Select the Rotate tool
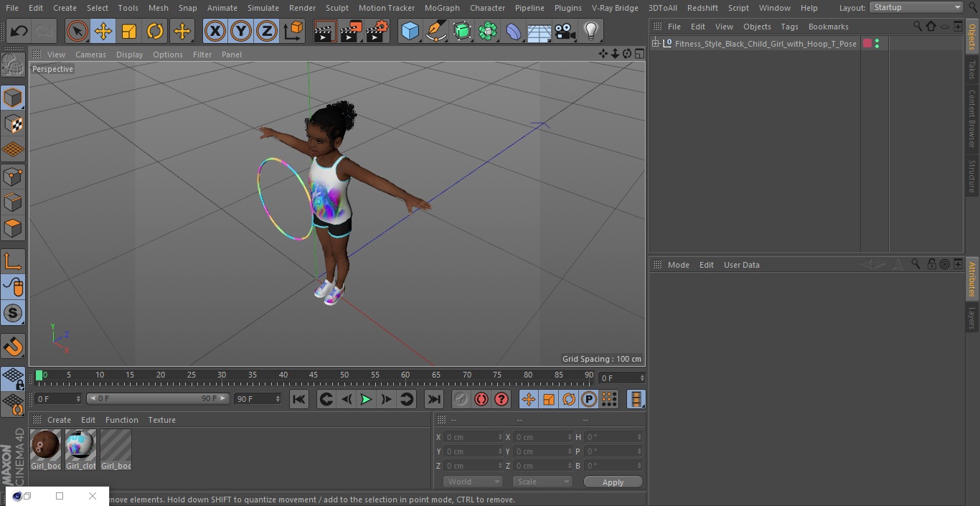Screen dimensions: 980x506 point(155,31)
